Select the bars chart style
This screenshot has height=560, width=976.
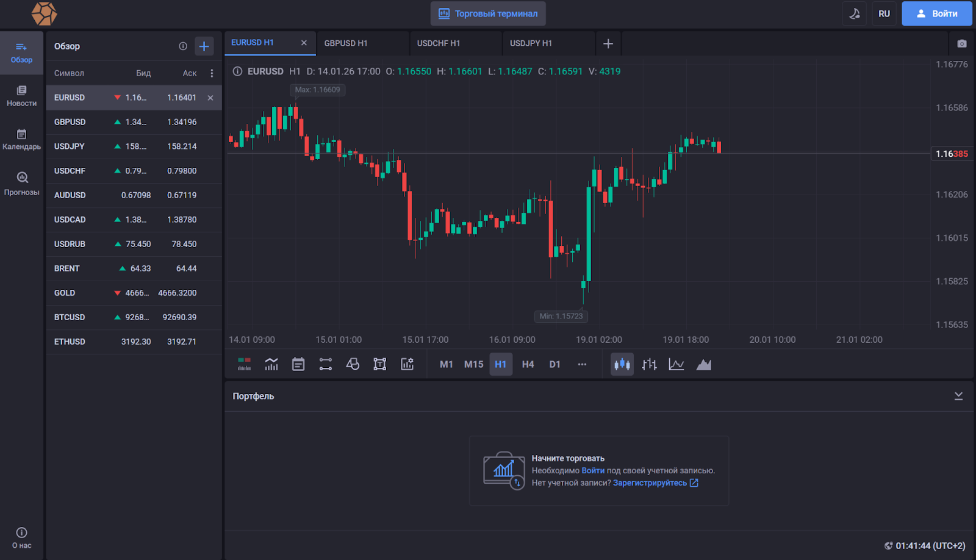(649, 364)
